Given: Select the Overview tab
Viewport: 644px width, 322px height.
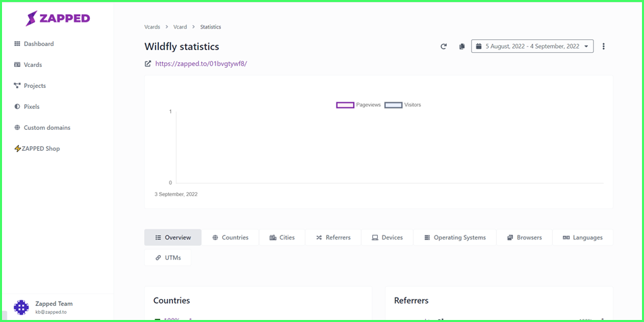Looking at the screenshot, I should [x=173, y=237].
